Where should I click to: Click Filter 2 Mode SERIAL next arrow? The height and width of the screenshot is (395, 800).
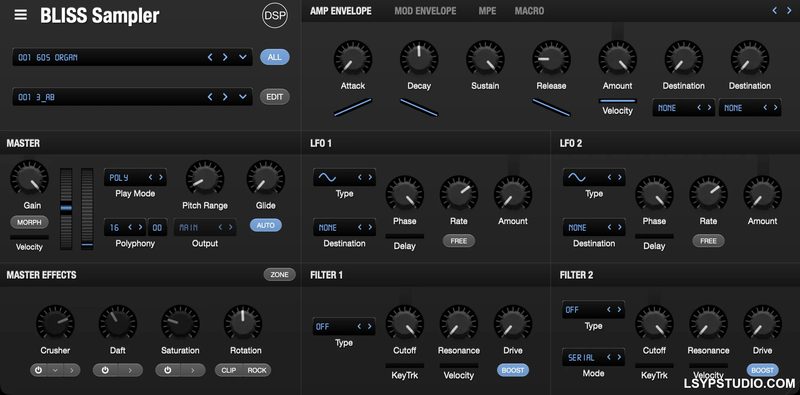coord(619,358)
